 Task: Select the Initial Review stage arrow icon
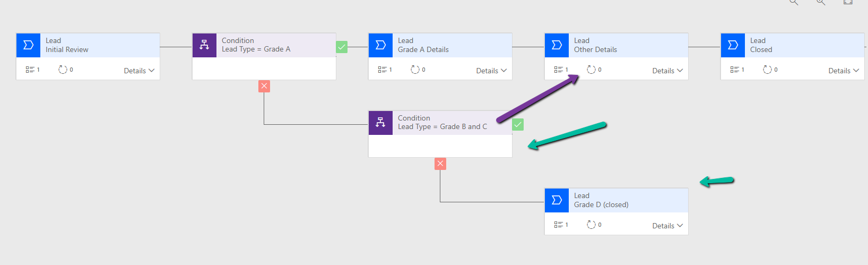28,45
